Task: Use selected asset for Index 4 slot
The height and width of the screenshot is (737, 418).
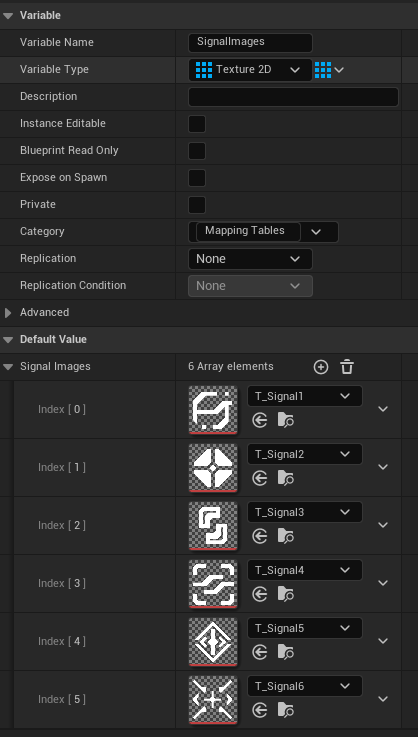Action: pyautogui.click(x=260, y=652)
